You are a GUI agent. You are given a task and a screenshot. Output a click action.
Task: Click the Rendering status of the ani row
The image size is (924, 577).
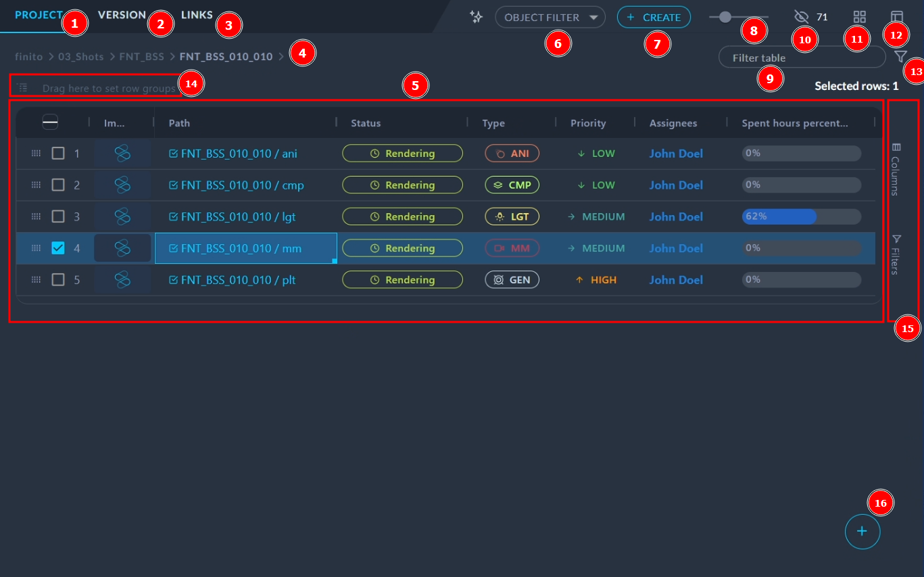coord(402,154)
